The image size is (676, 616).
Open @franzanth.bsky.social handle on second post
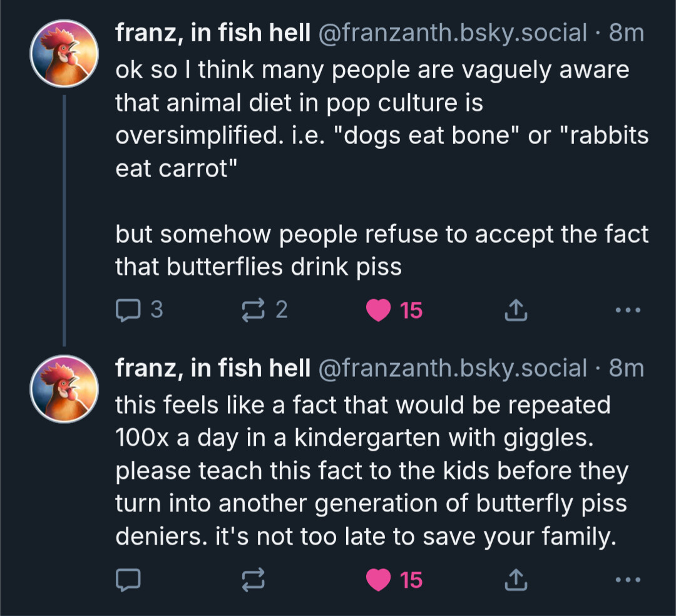tap(453, 369)
